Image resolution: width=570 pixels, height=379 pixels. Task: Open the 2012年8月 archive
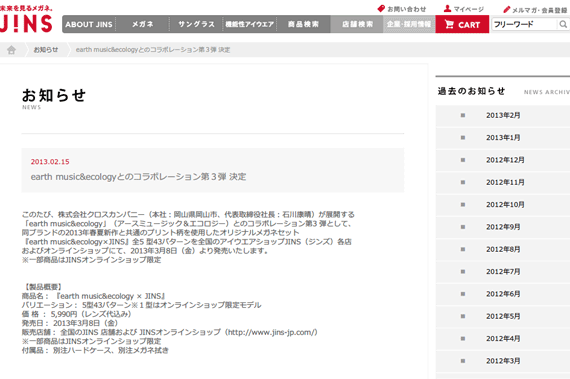pos(503,250)
